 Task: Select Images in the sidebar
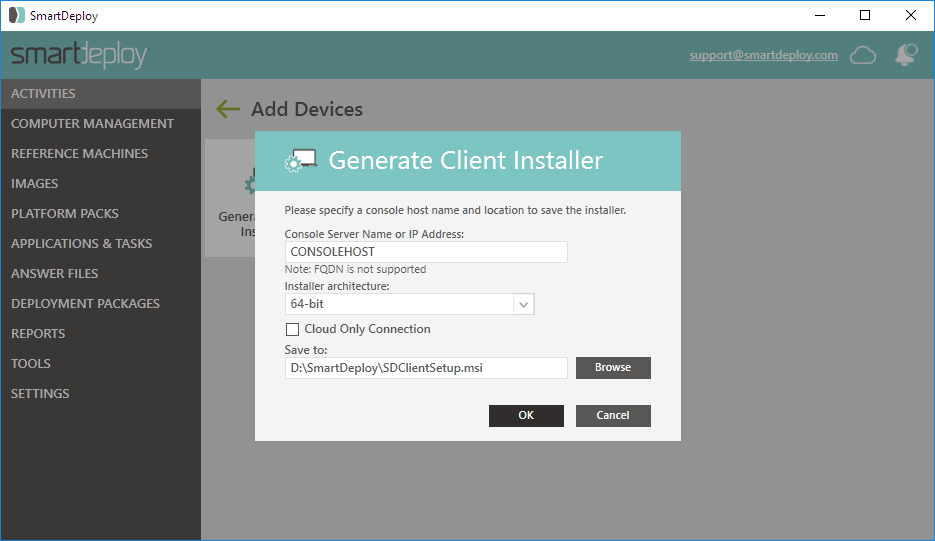pos(101,183)
